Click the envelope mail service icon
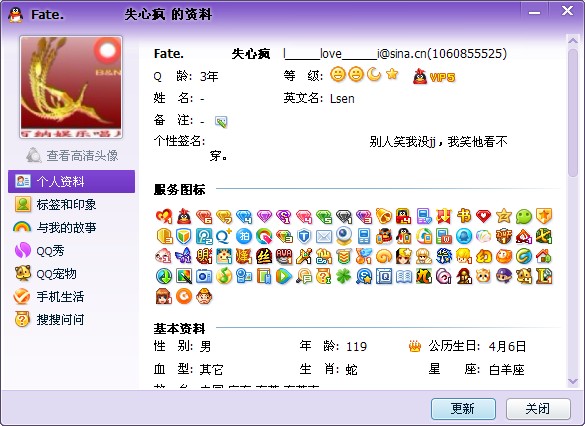The width and height of the screenshot is (585, 426). tap(324, 237)
